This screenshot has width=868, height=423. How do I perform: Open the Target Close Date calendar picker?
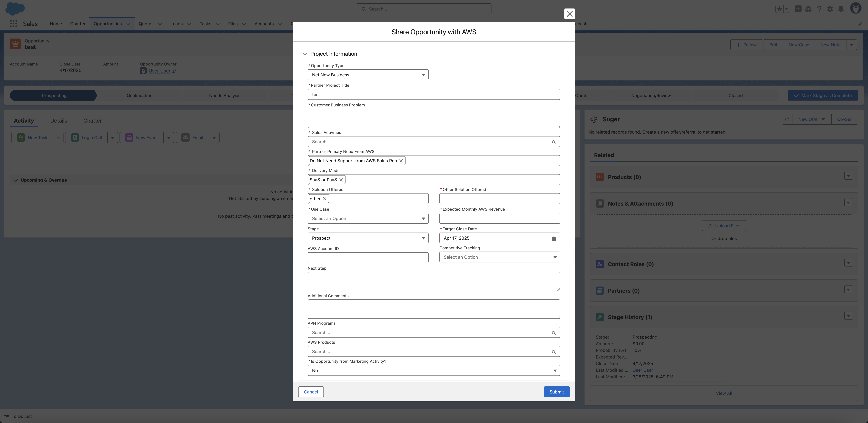tap(554, 238)
